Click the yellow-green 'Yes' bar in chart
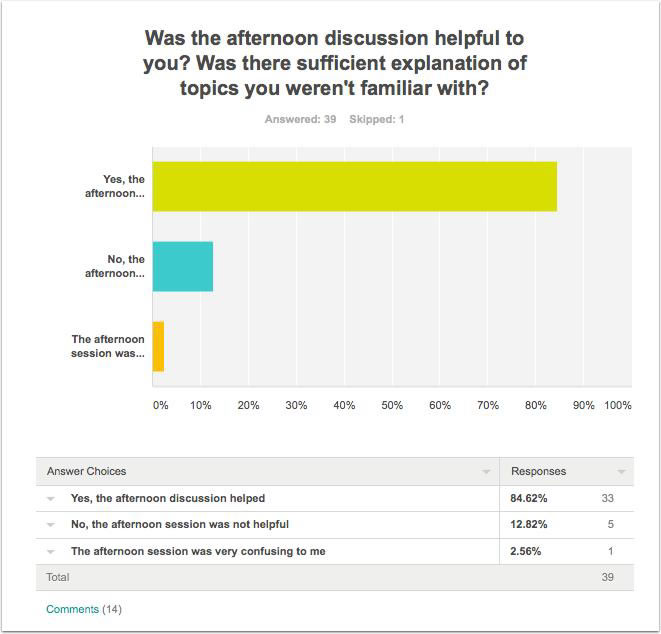Image resolution: width=661 pixels, height=634 pixels. (355, 186)
